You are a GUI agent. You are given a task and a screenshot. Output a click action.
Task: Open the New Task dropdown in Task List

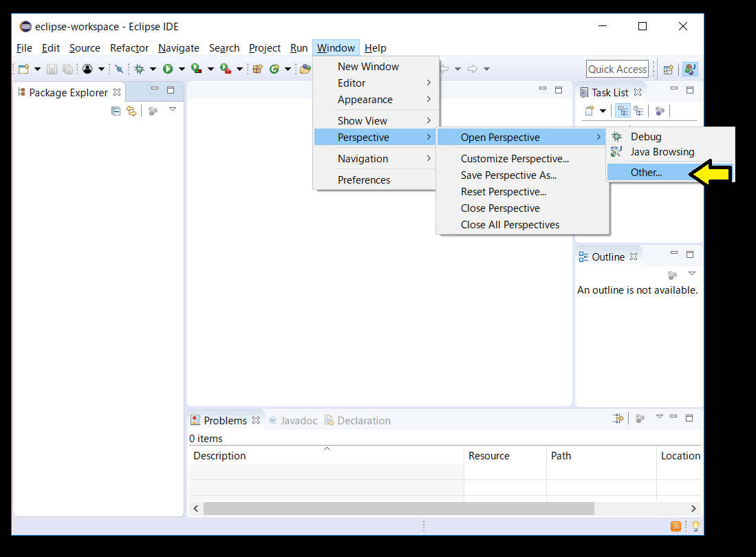(x=603, y=111)
